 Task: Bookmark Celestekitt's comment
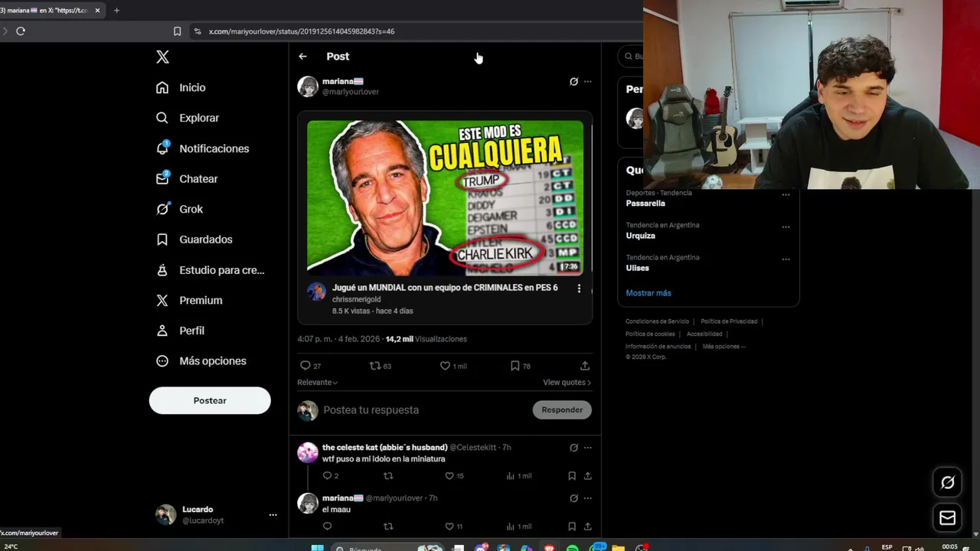(x=572, y=476)
